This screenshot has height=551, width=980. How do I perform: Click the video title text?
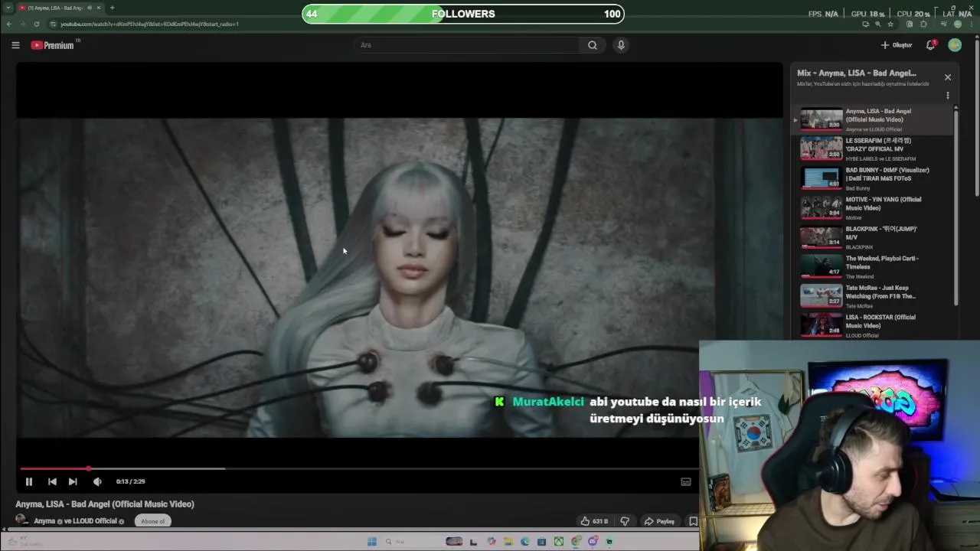(x=105, y=504)
